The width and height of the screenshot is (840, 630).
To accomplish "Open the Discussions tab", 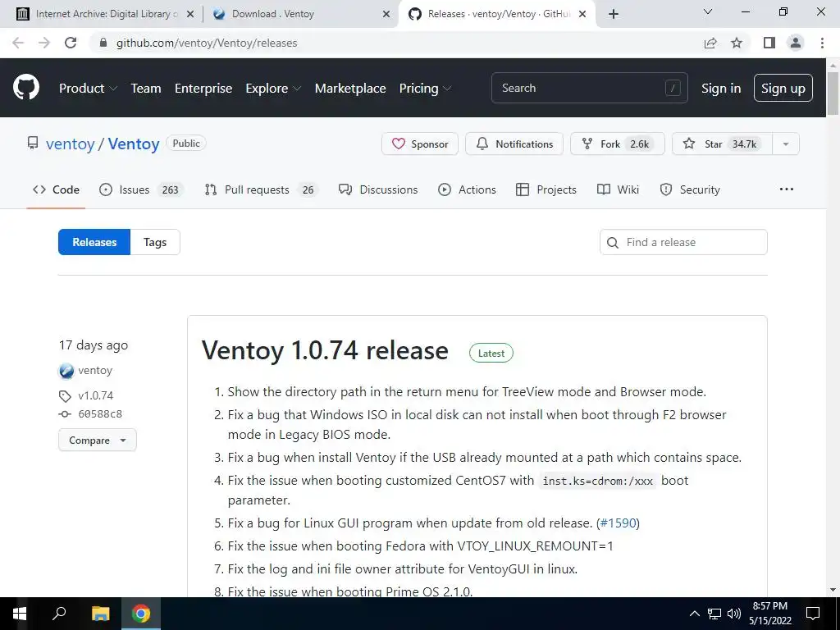I will (378, 189).
